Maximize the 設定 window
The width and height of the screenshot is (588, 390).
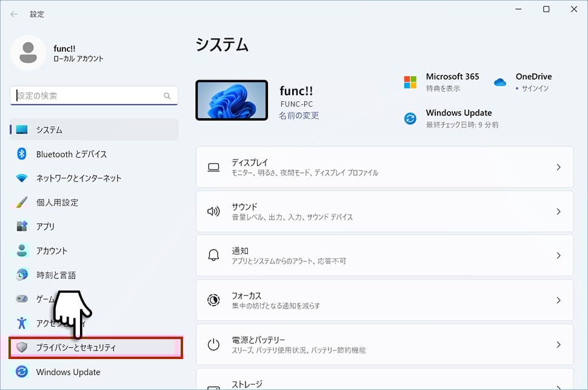point(546,9)
